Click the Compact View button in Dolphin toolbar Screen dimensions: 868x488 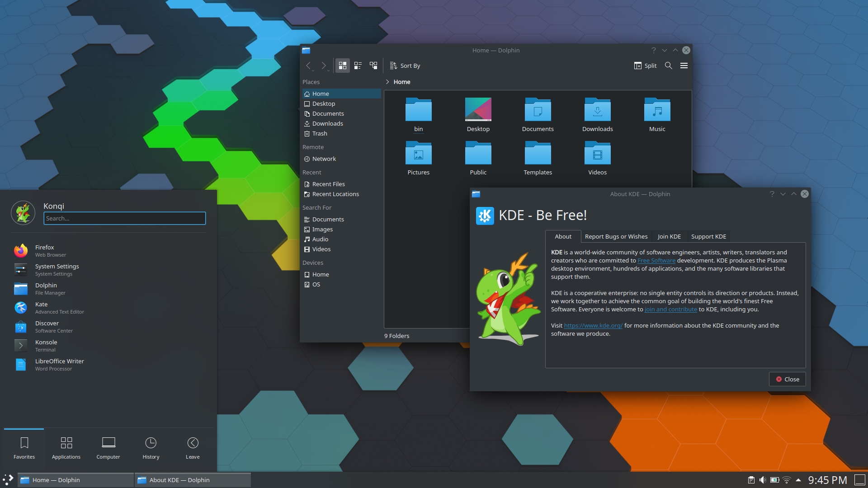click(358, 66)
